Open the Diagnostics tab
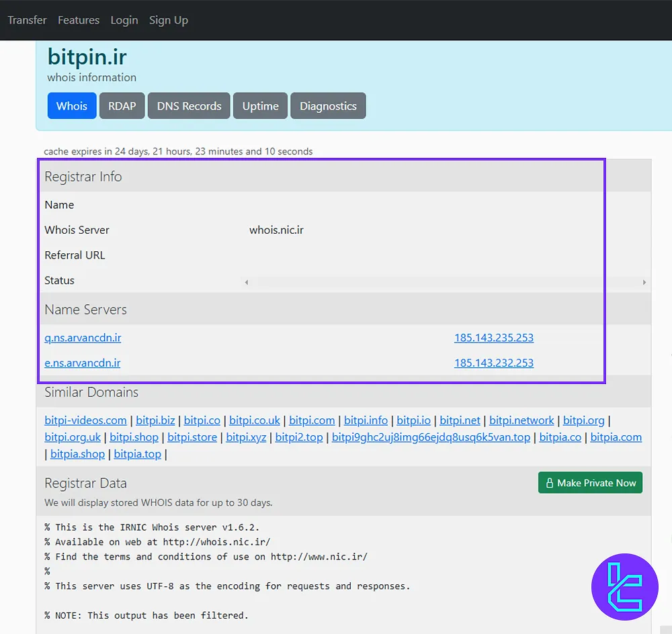The height and width of the screenshot is (634, 672). pos(328,105)
